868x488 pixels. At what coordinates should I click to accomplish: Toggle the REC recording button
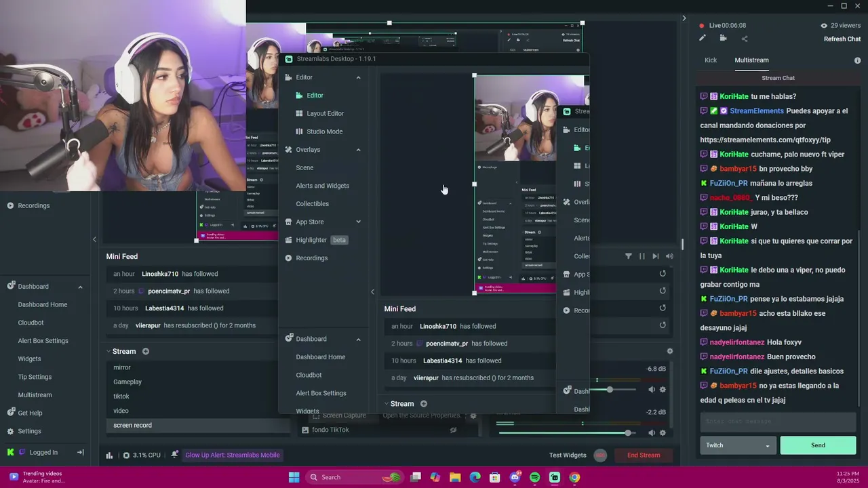coord(600,455)
